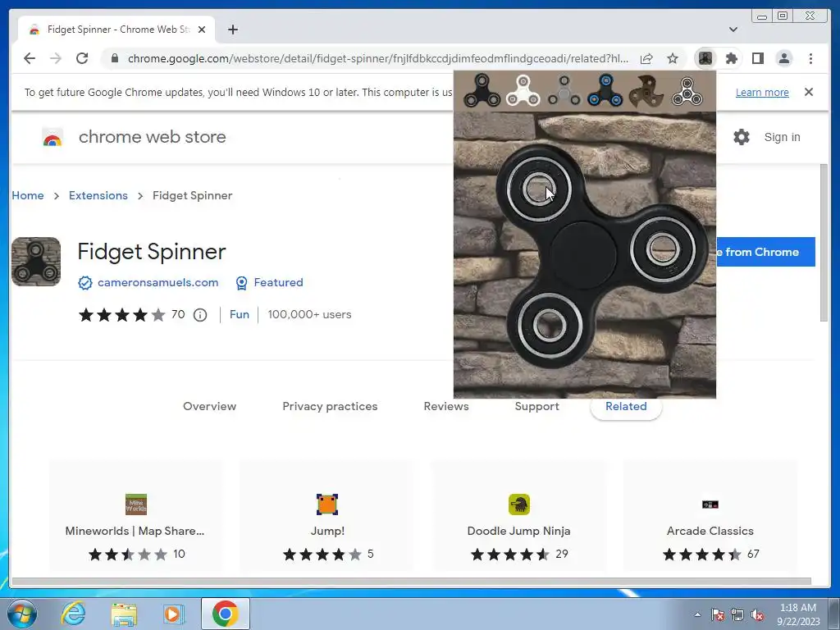
Task: Reload the current page
Action: tap(82, 58)
